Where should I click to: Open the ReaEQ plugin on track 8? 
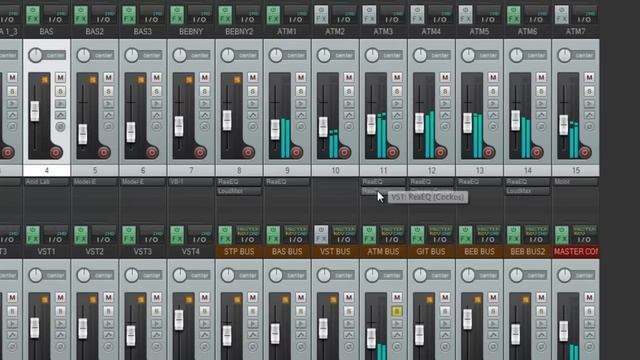coord(239,182)
